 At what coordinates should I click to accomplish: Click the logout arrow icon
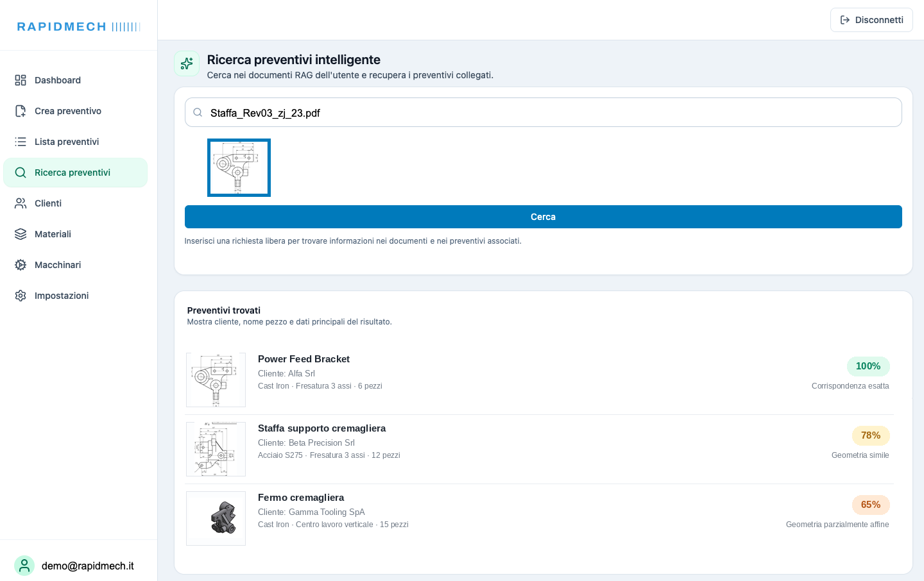[x=845, y=20]
